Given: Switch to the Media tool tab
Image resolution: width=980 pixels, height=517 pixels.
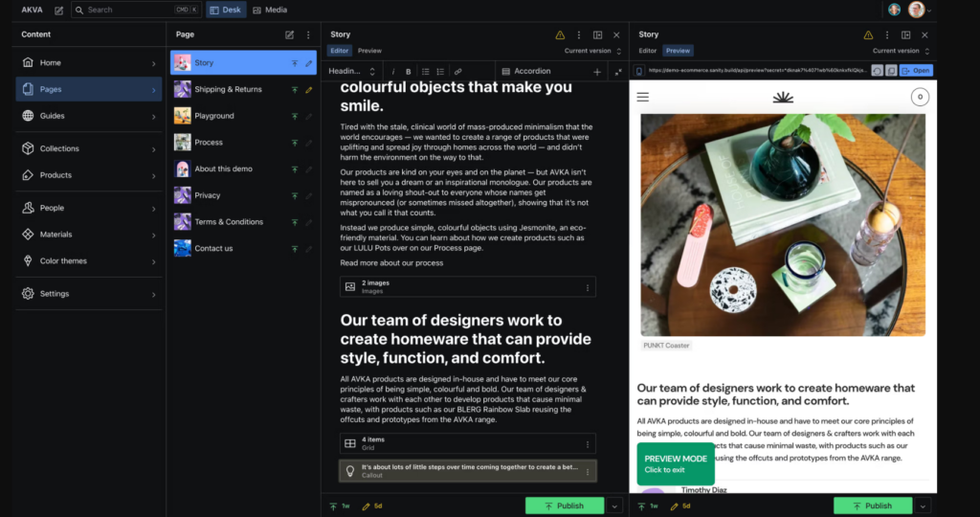Looking at the screenshot, I should pyautogui.click(x=270, y=10).
